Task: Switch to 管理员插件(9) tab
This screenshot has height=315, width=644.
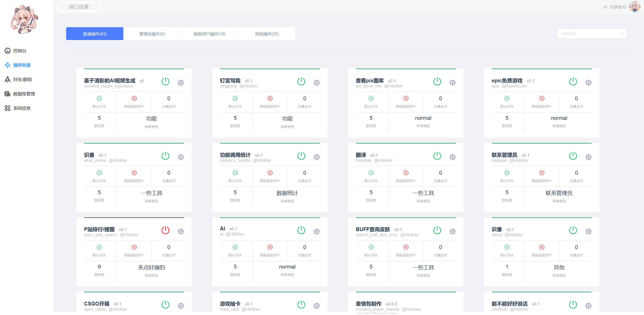Action: (152, 34)
